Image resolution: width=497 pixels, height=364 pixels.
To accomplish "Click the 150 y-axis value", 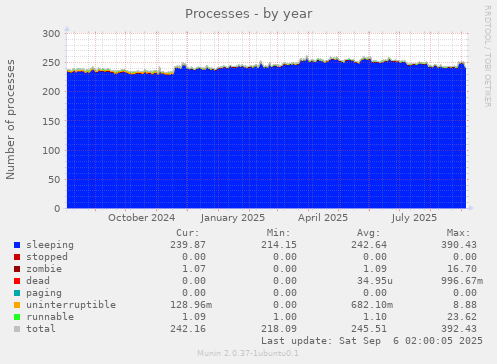I will (x=51, y=121).
